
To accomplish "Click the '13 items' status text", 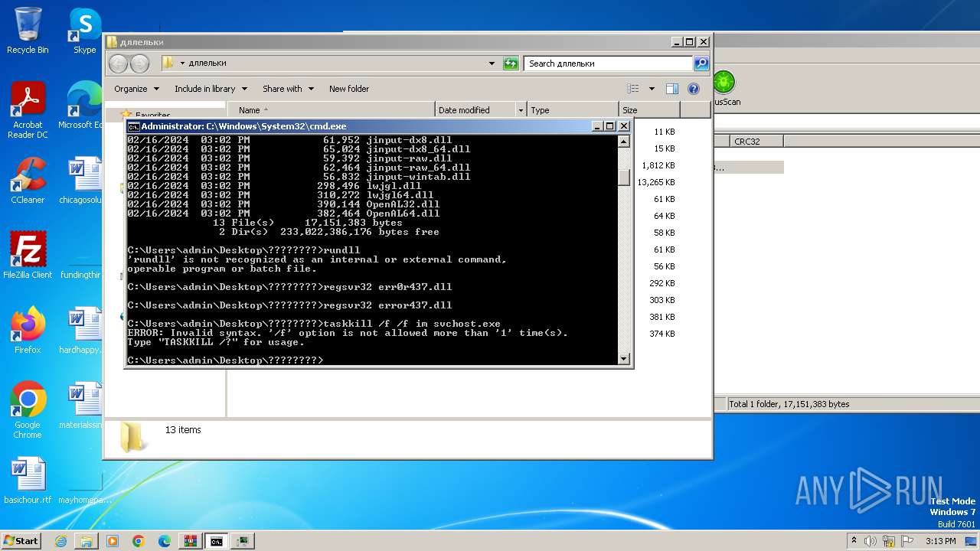I will pyautogui.click(x=183, y=430).
